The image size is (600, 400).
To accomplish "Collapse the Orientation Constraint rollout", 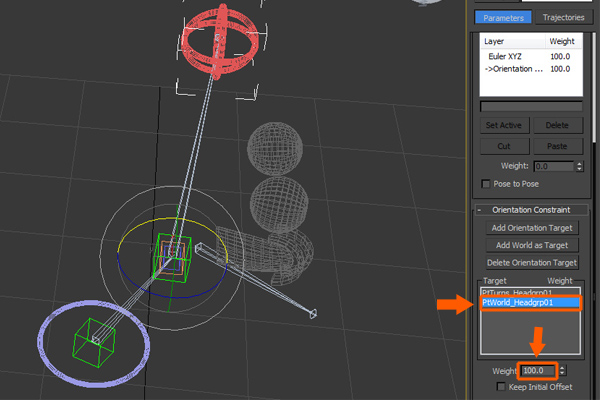I will point(531,210).
